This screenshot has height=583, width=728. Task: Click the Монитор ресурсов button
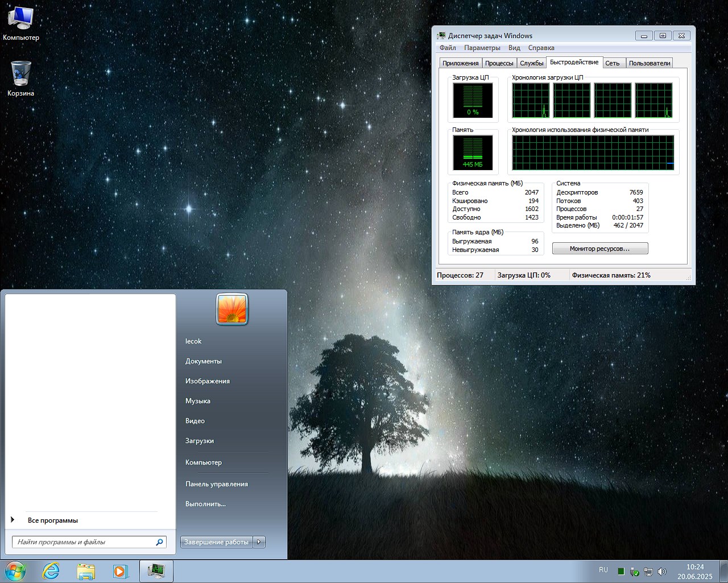coord(599,249)
